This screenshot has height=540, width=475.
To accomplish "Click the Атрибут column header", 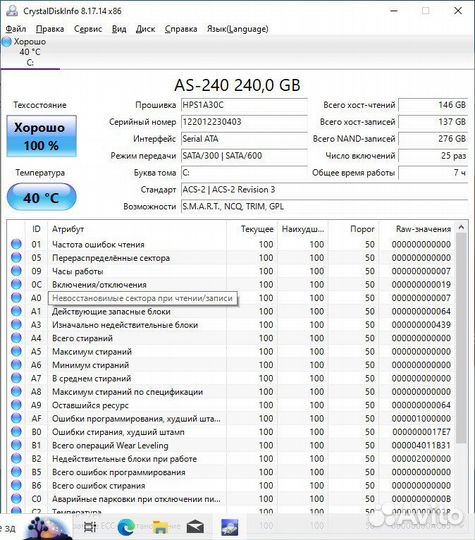I will coord(137,229).
